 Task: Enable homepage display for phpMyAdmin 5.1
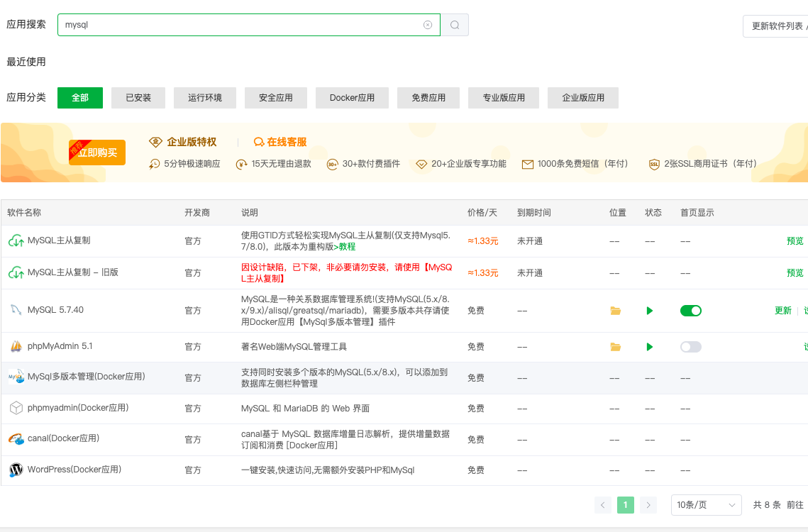[x=691, y=347]
